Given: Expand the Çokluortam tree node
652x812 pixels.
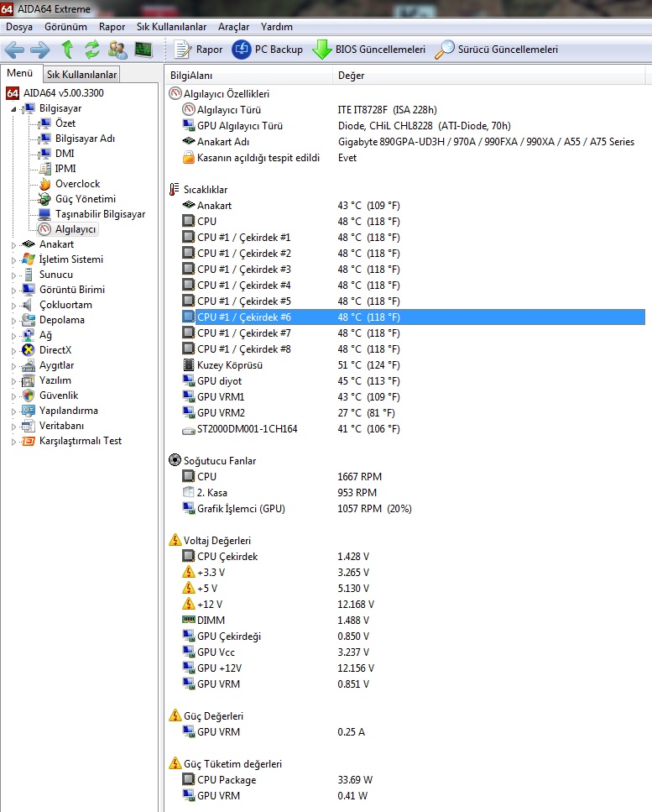Looking at the screenshot, I should 14,306.
